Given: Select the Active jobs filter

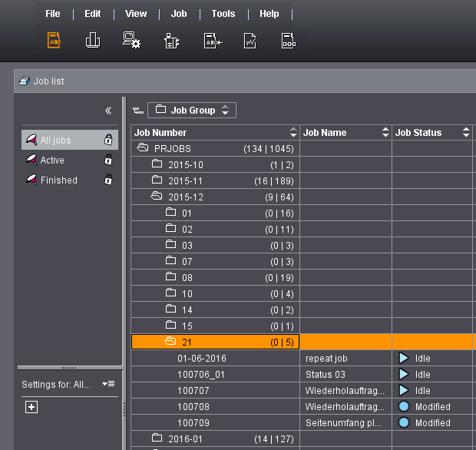Looking at the screenshot, I should click(52, 160).
